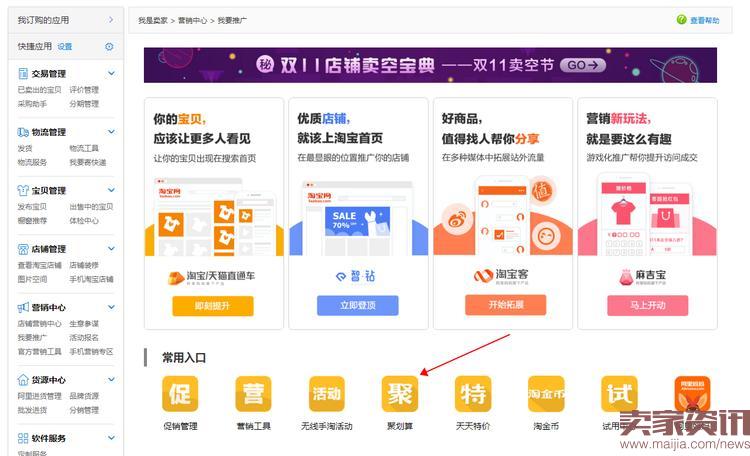Open 体检中心 in sidebar
Image resolution: width=750 pixels, height=456 pixels.
pos(84,221)
